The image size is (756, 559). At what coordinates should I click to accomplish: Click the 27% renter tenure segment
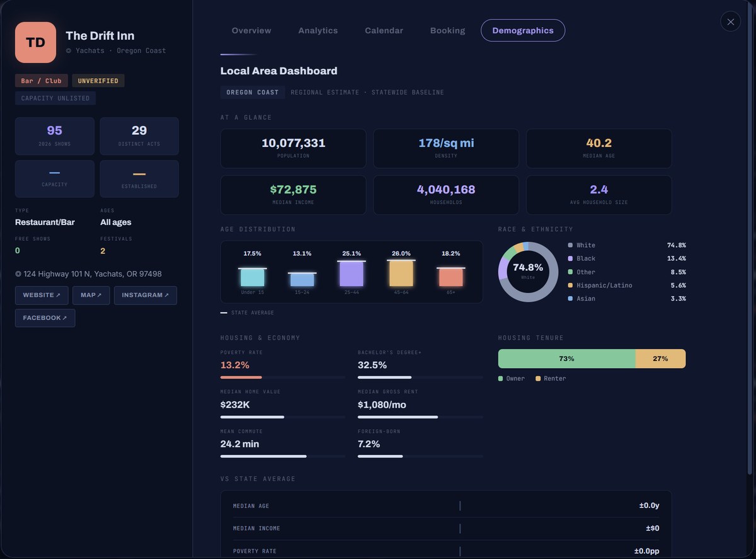click(660, 359)
